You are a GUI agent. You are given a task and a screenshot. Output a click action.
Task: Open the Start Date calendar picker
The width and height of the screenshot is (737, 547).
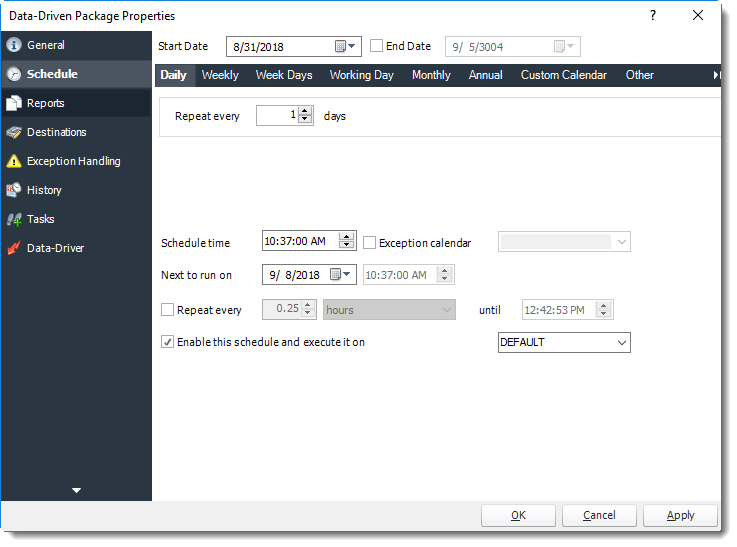tap(345, 47)
